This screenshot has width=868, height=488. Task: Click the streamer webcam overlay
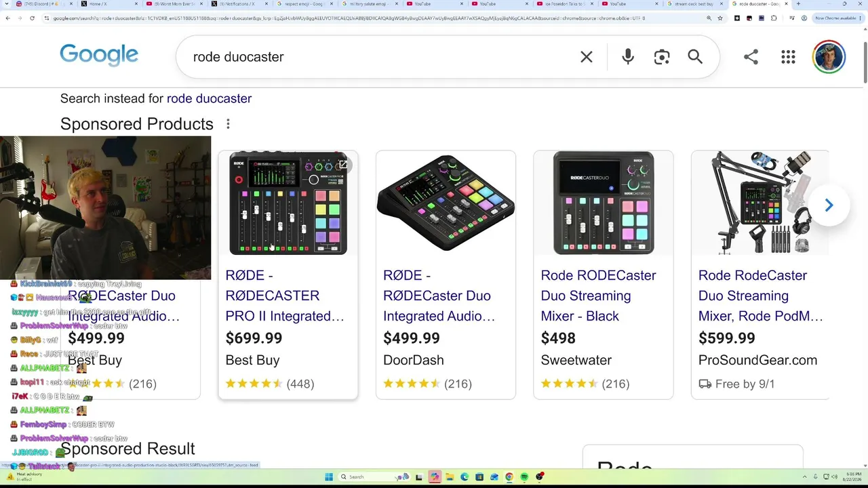pos(105,207)
